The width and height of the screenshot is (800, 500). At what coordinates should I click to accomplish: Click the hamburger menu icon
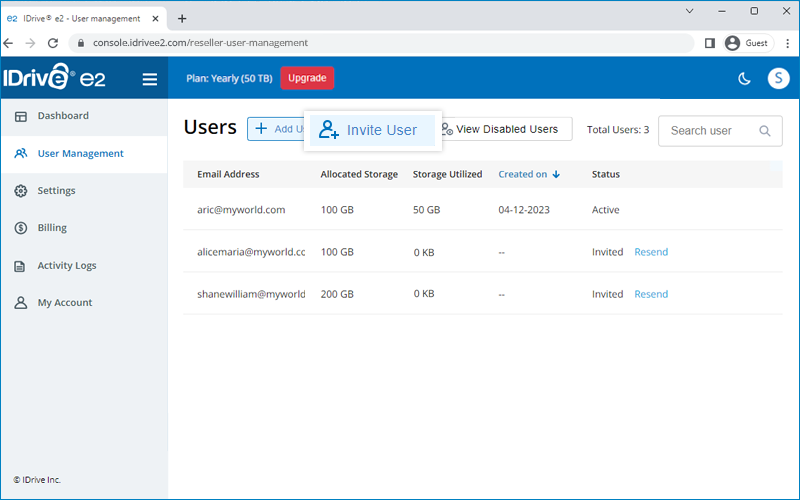pyautogui.click(x=150, y=80)
